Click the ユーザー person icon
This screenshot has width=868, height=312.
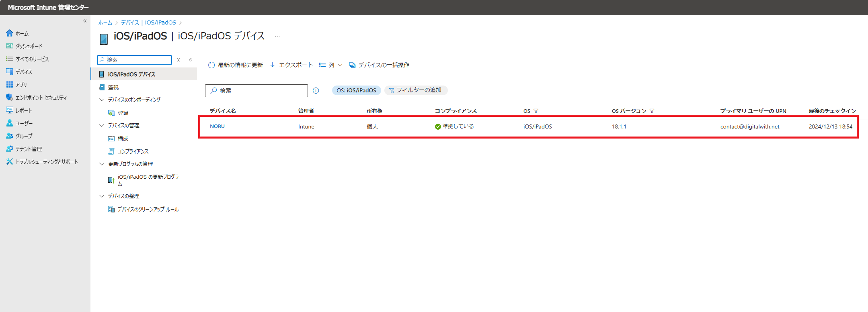pyautogui.click(x=10, y=123)
